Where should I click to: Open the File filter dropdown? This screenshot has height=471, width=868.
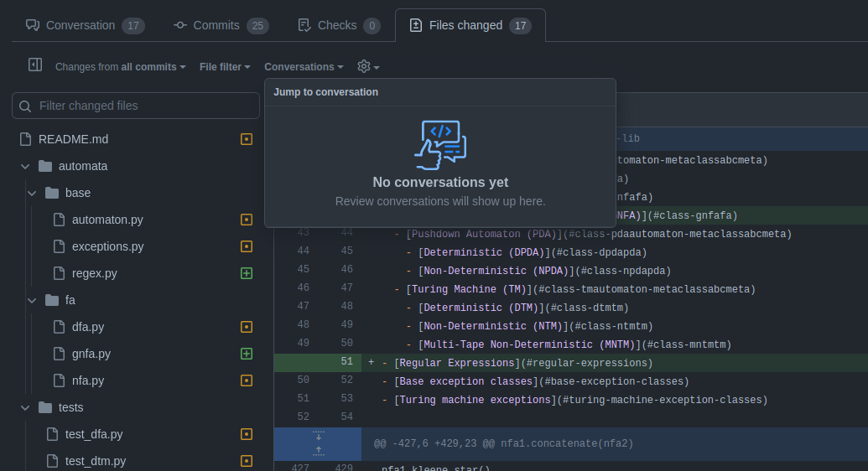coord(225,67)
